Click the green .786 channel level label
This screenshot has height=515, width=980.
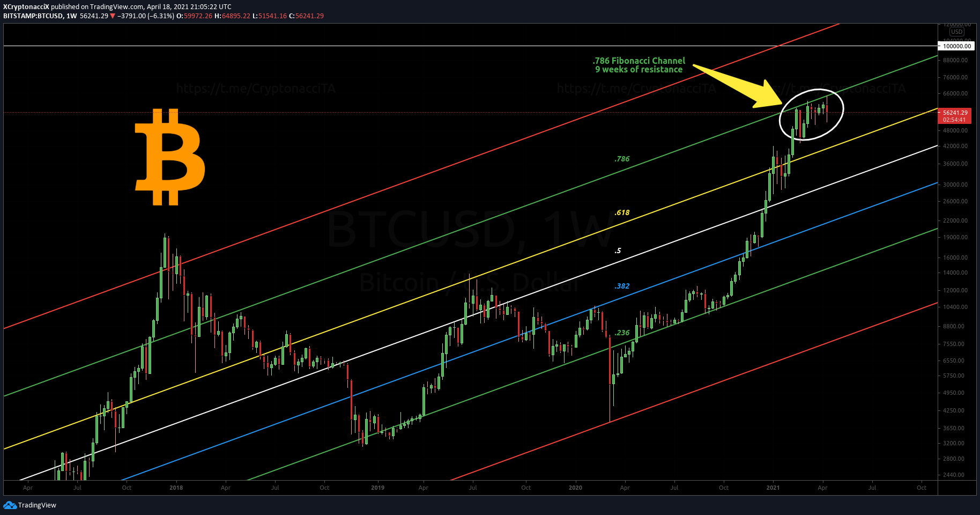pyautogui.click(x=622, y=159)
